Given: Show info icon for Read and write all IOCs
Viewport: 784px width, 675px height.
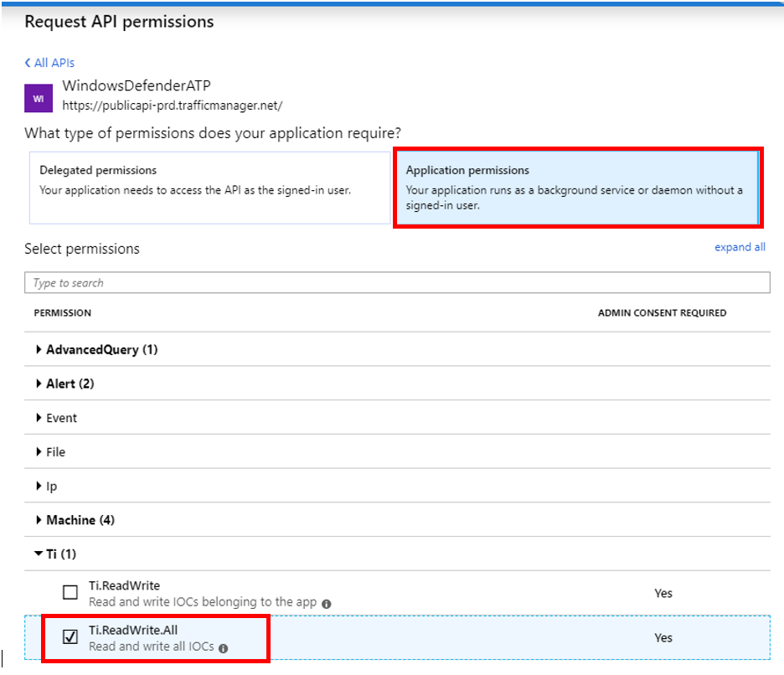Looking at the screenshot, I should 224,648.
